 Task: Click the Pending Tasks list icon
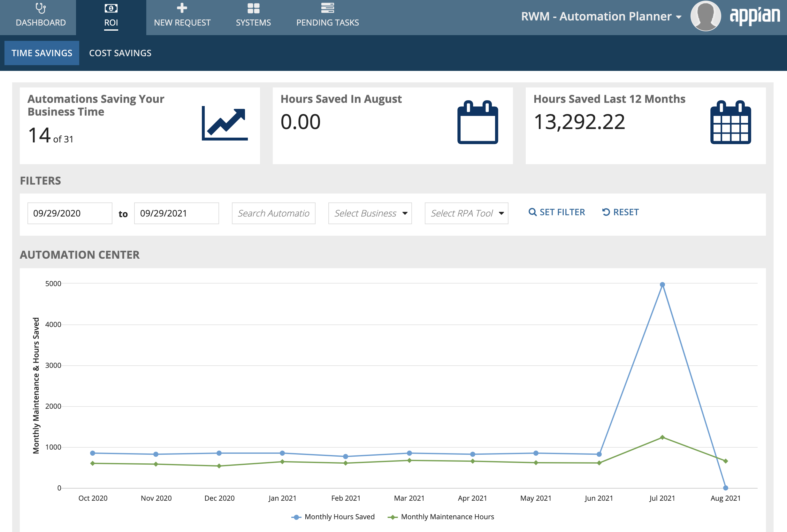point(327,8)
